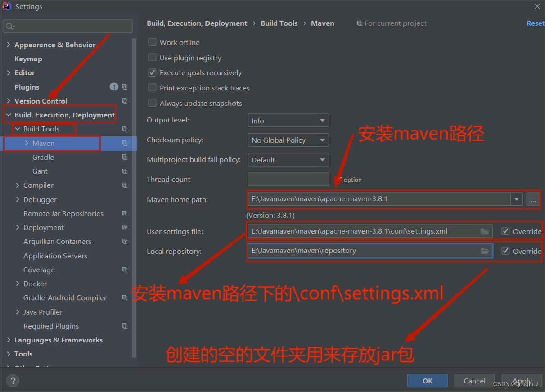The width and height of the screenshot is (545, 392).
Task: Browse folder icon for Local repository
Action: [485, 251]
